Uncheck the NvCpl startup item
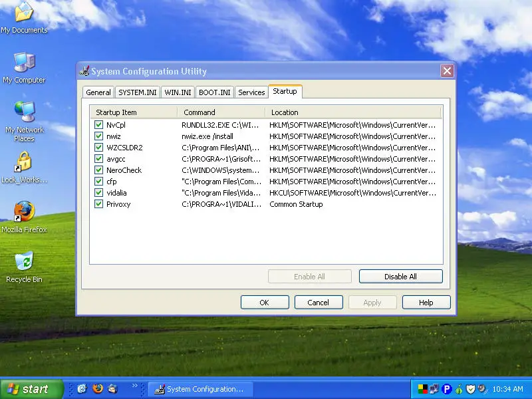Image resolution: width=532 pixels, height=399 pixels. click(98, 124)
